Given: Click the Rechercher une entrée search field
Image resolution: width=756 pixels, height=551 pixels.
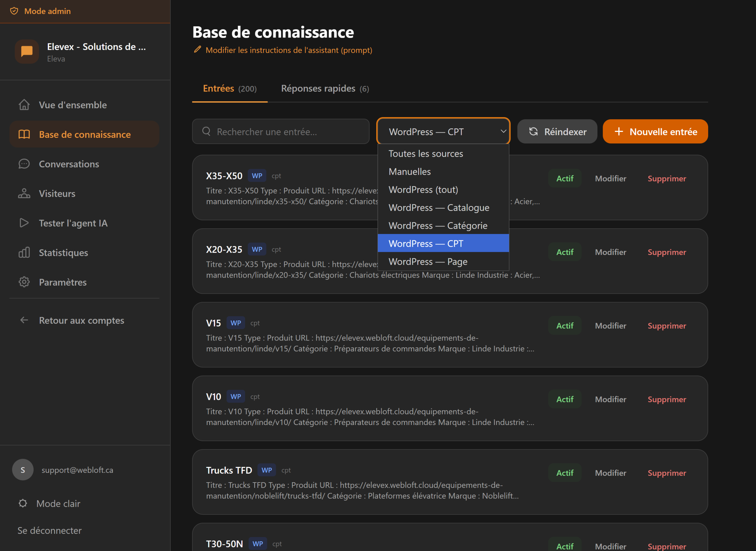Looking at the screenshot, I should tap(281, 131).
